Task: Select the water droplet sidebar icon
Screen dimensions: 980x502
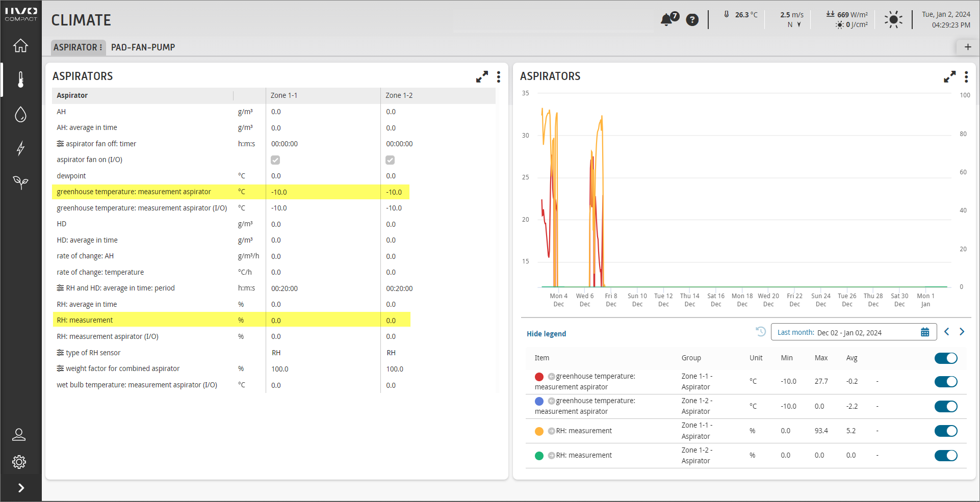Action: (20, 114)
